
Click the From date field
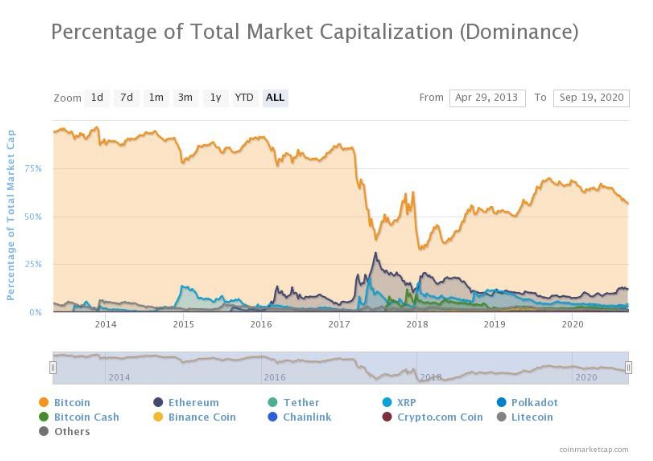[487, 98]
